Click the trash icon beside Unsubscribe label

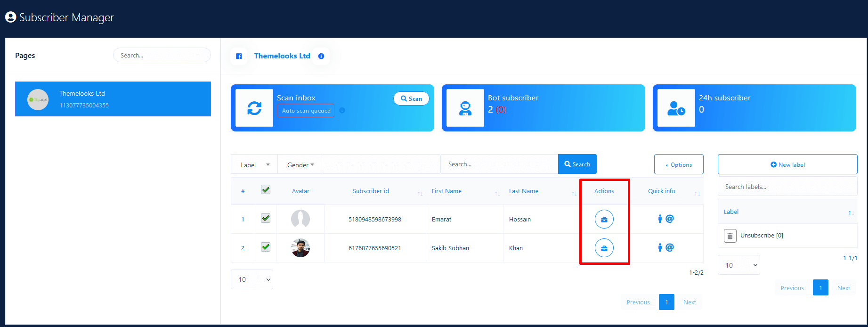[x=730, y=236]
